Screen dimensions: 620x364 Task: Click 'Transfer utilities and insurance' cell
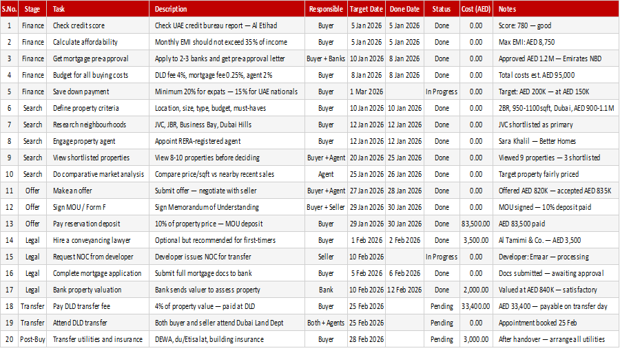(x=98, y=339)
